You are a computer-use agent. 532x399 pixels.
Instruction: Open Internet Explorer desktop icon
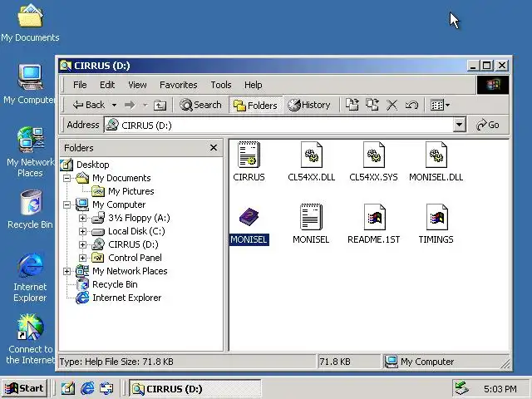(30, 277)
